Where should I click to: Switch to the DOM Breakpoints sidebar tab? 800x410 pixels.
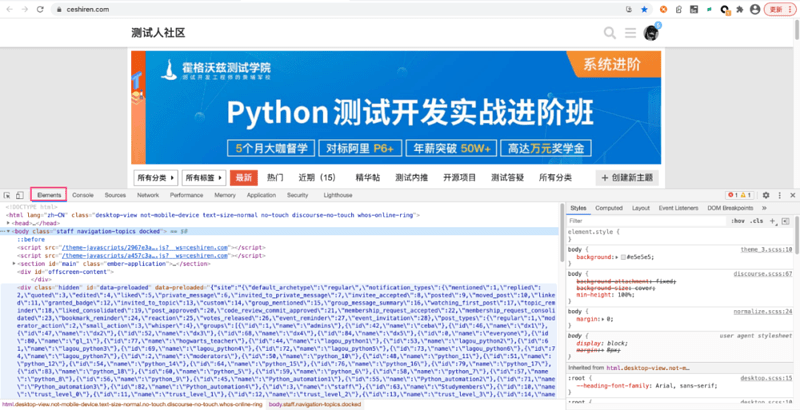(730, 208)
